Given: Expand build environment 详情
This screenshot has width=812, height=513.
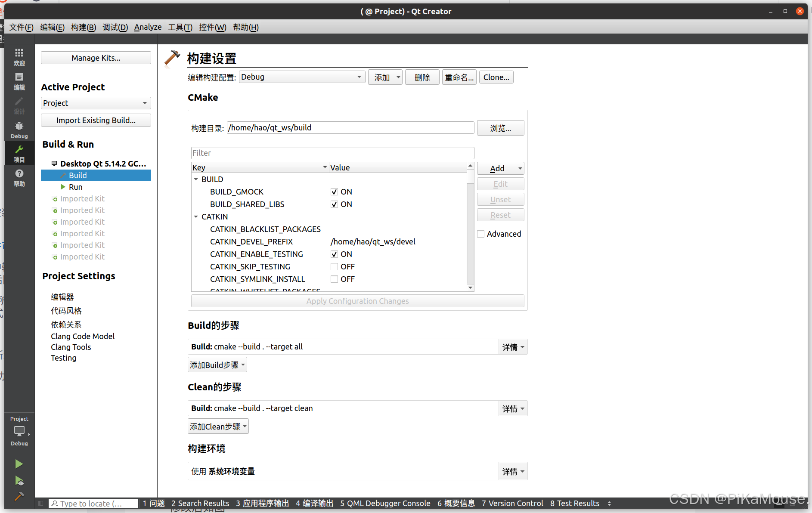Looking at the screenshot, I should point(513,472).
